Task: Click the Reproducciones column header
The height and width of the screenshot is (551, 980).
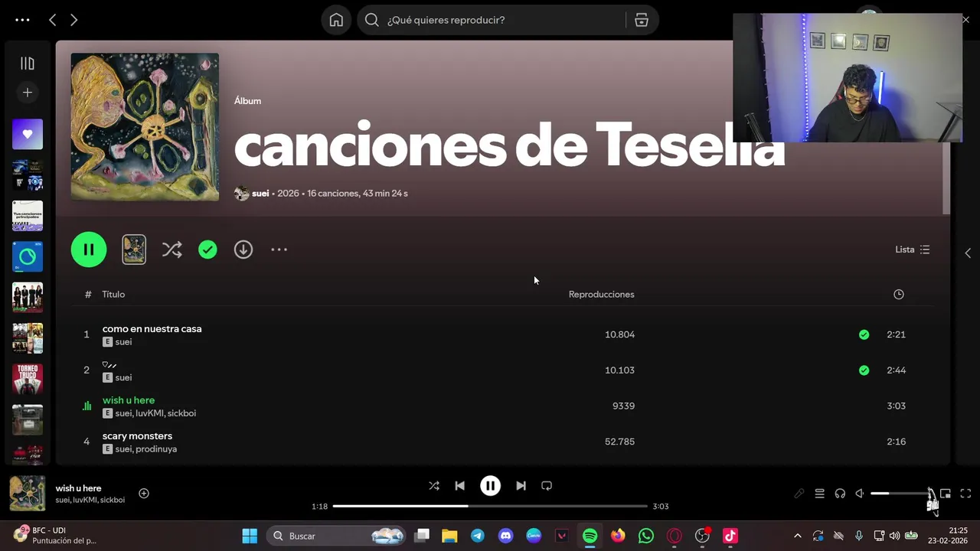Action: point(601,295)
